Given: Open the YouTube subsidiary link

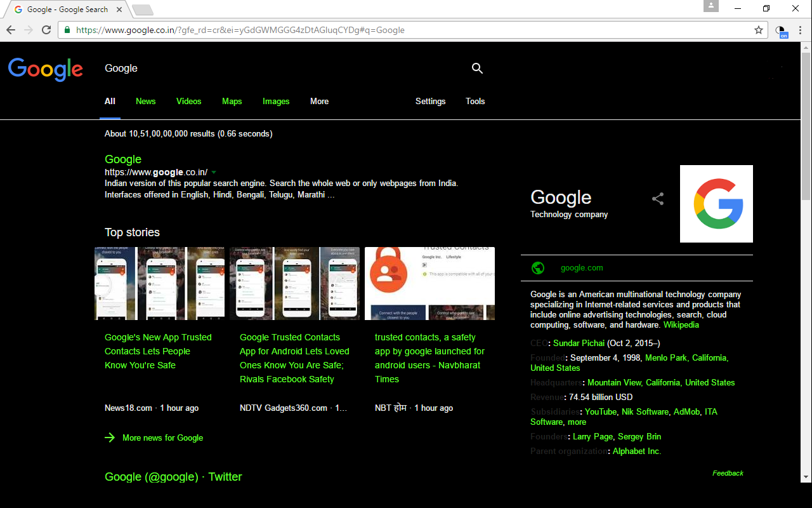Looking at the screenshot, I should [x=601, y=411].
